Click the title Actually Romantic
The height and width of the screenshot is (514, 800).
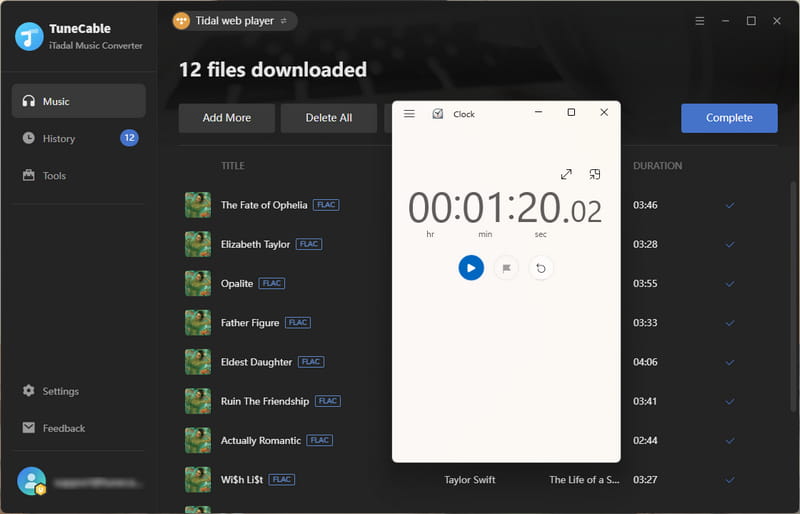tap(261, 441)
